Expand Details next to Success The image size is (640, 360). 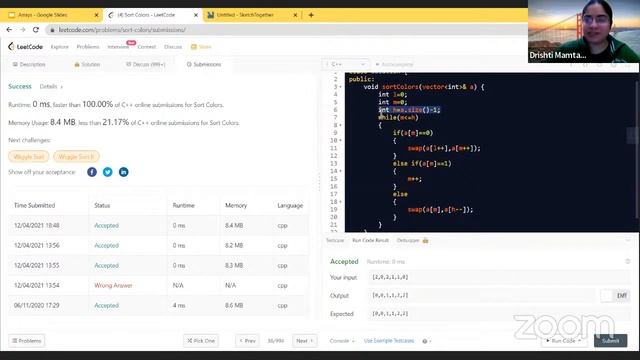[51, 87]
